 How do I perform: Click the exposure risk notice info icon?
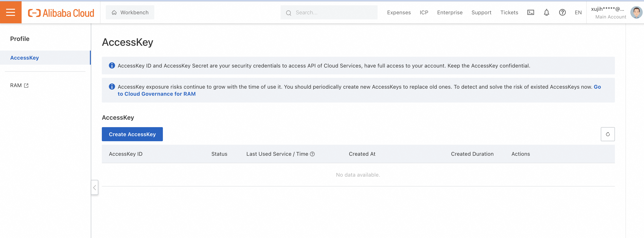coord(112,87)
